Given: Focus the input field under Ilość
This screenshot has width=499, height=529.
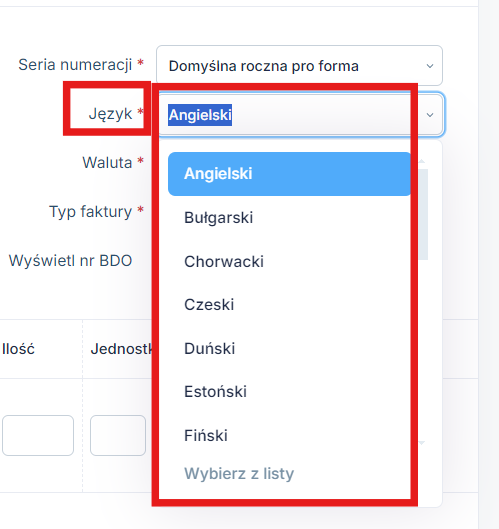Looking at the screenshot, I should 38,435.
